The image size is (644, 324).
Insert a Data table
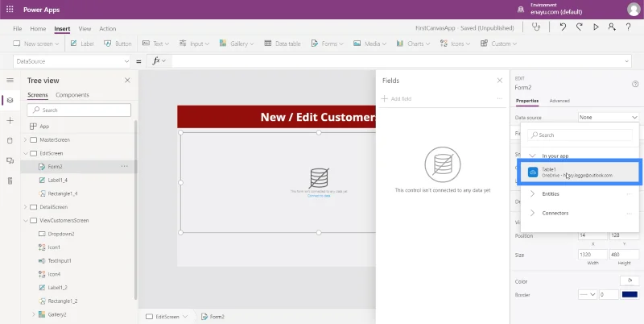click(283, 44)
